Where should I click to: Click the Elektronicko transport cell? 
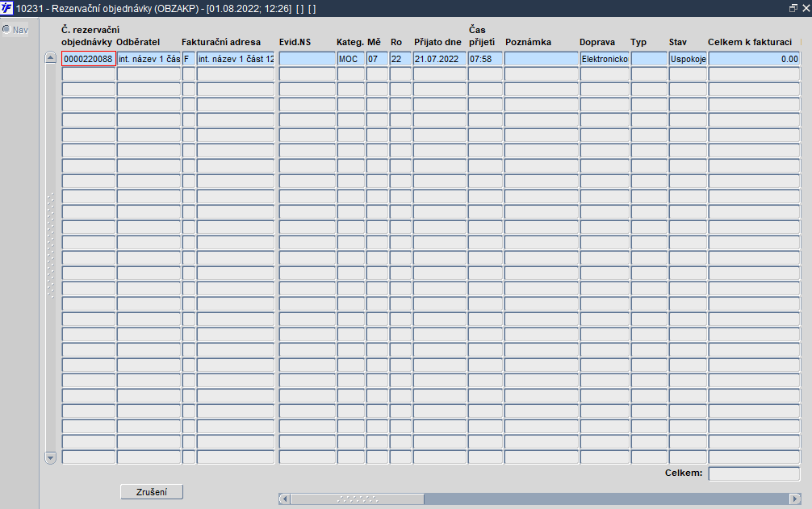605,59
